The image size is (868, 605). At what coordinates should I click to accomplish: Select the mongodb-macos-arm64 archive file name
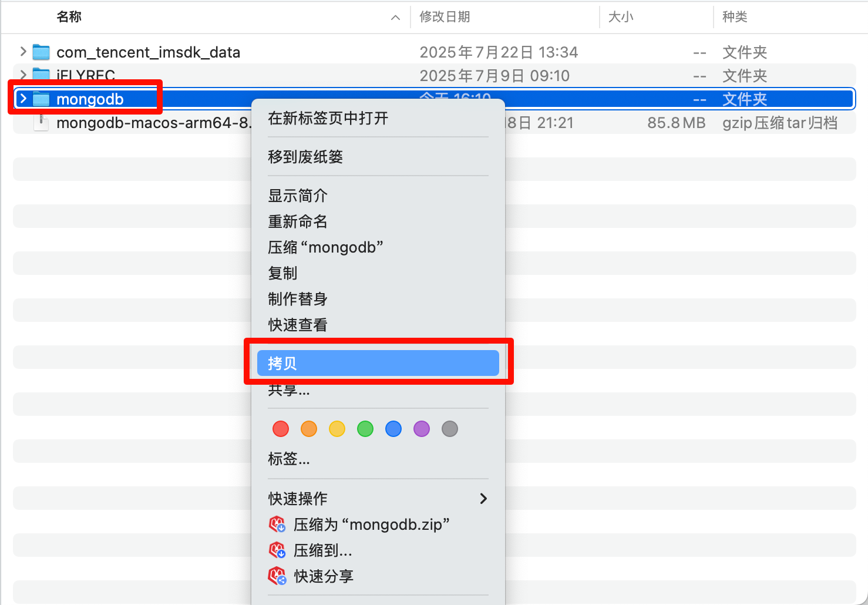(x=154, y=123)
